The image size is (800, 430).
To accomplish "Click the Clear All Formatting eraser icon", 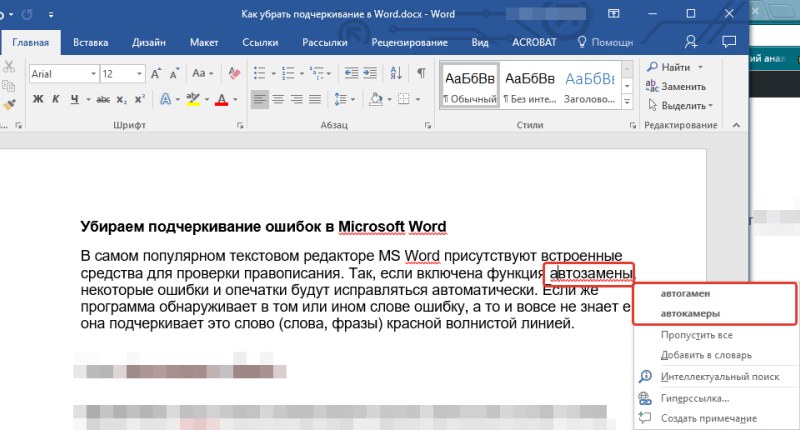I will [x=234, y=73].
